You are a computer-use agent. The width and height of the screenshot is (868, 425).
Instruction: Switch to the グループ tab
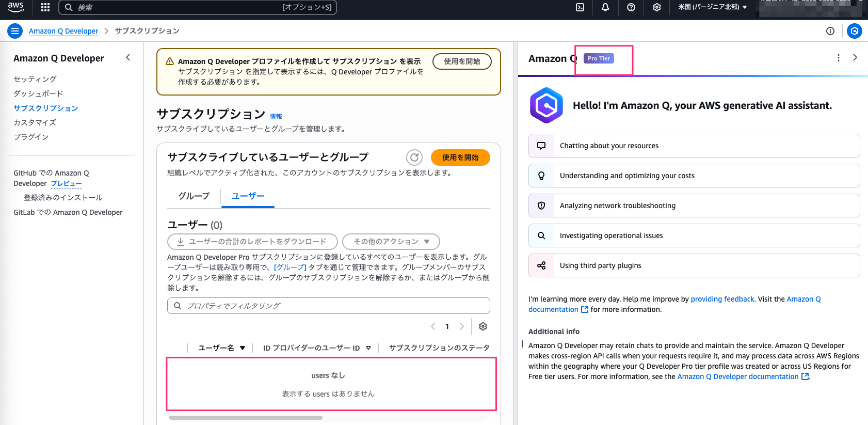(x=194, y=196)
